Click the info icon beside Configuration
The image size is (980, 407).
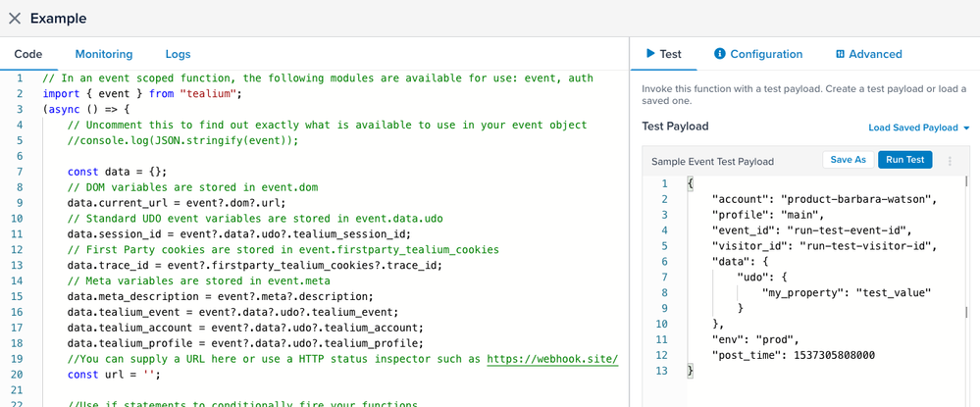(719, 54)
